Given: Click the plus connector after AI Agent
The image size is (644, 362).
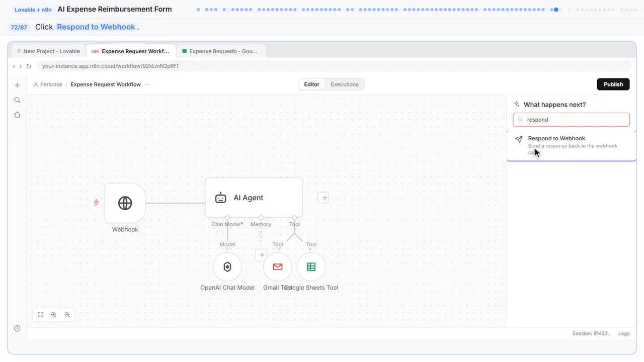Looking at the screenshot, I should [325, 198].
